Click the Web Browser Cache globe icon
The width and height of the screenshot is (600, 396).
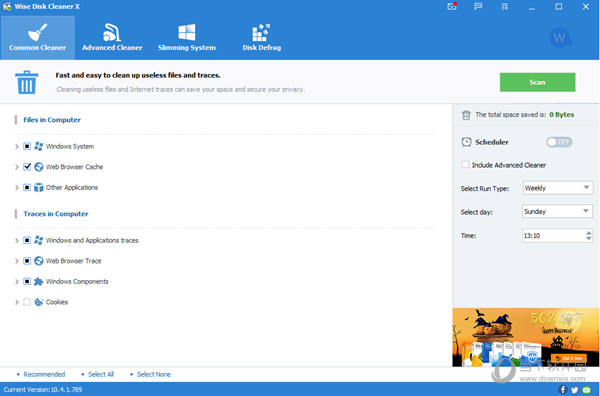[x=39, y=167]
